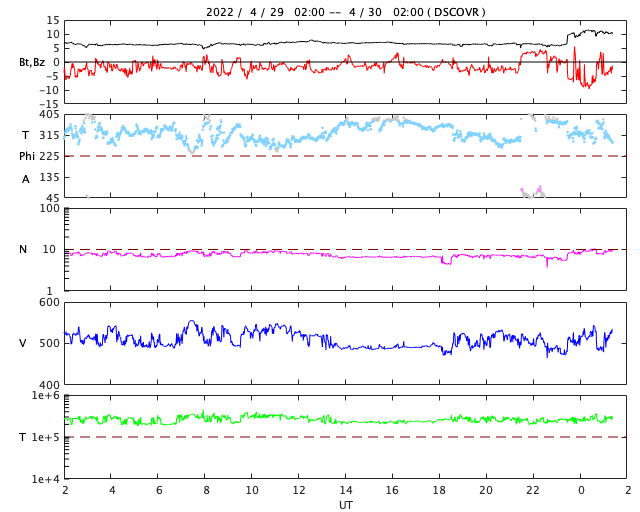Click the '22' hour tick label
The image size is (640, 512).
coord(533,490)
